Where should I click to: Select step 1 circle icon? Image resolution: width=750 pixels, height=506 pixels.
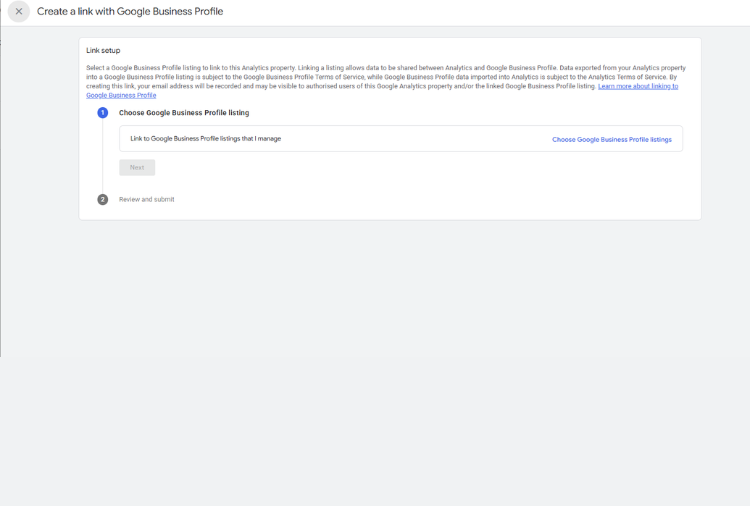click(103, 113)
